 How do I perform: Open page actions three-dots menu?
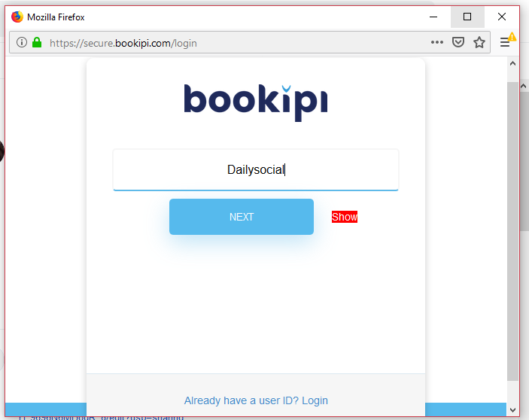tap(437, 42)
